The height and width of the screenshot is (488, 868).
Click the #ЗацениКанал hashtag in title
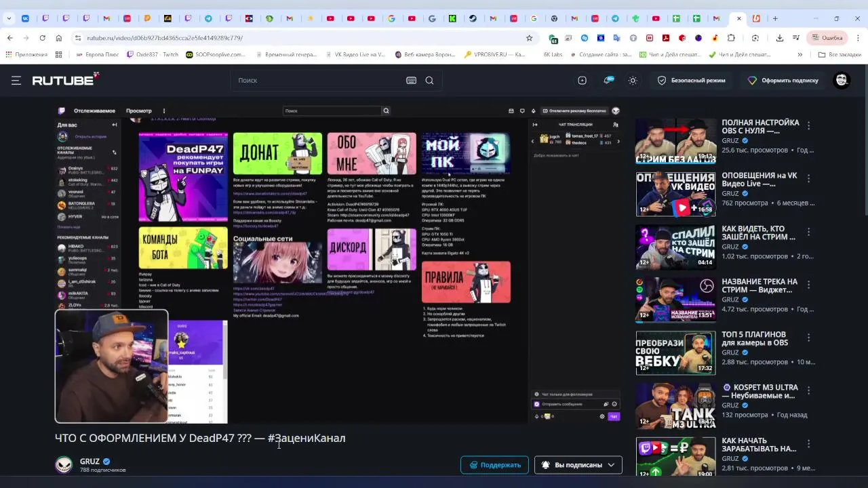[x=307, y=438]
